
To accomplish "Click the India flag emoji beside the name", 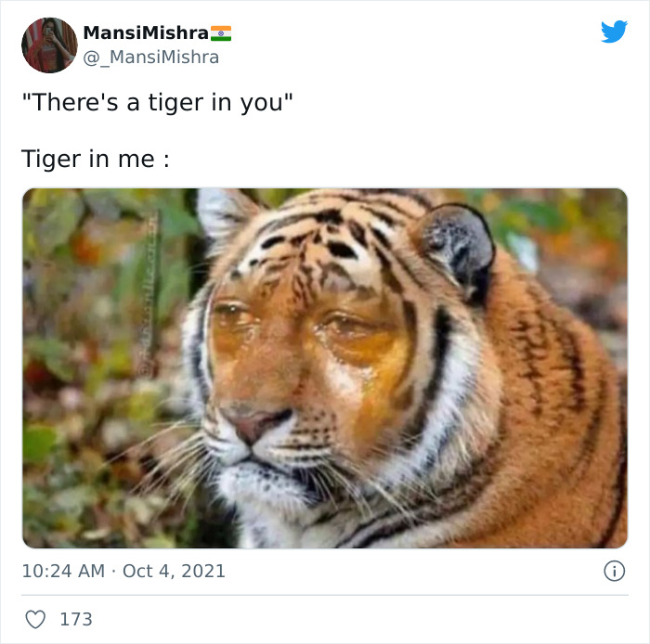I will click(221, 33).
